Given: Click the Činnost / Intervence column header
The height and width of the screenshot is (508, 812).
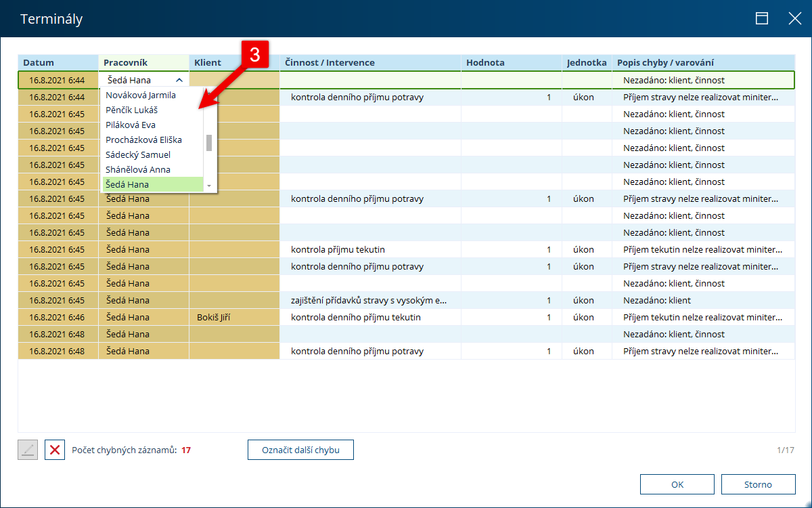Looking at the screenshot, I should (371, 63).
